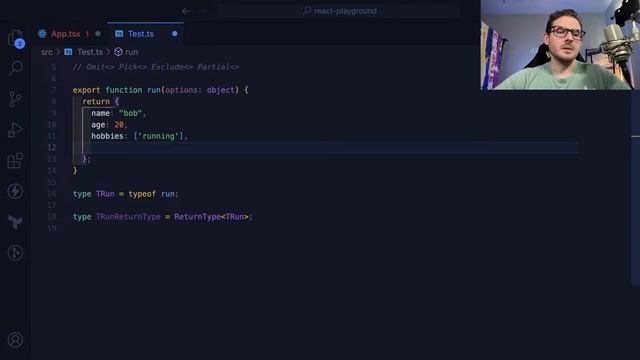Click the react-playground command center search box
This screenshot has width=640, height=360.
tap(340, 11)
